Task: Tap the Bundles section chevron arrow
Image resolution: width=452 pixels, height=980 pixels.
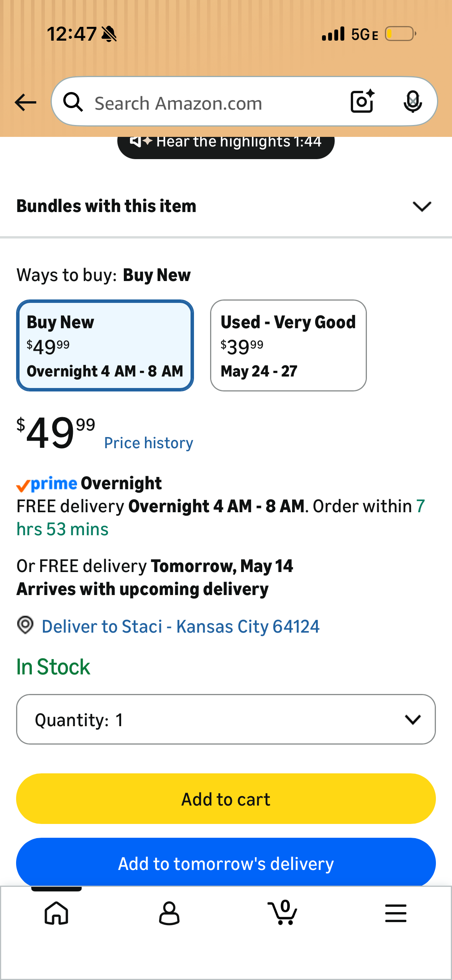Action: (x=422, y=206)
